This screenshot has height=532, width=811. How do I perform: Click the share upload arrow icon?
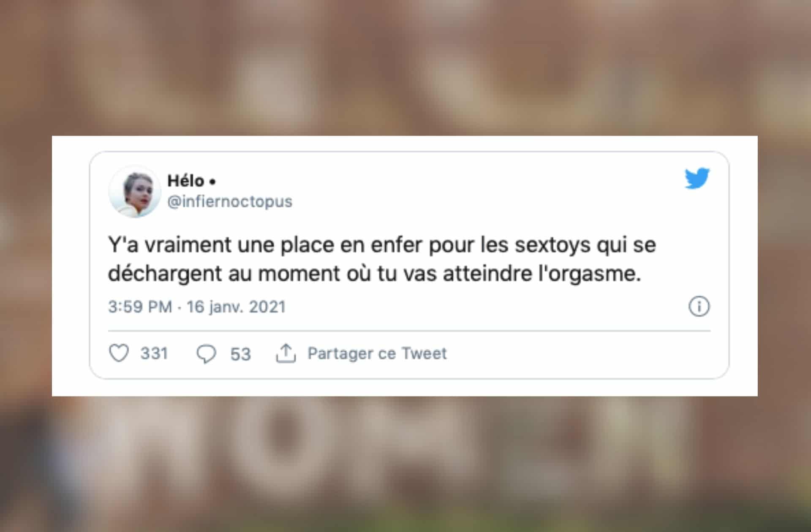pyautogui.click(x=286, y=353)
